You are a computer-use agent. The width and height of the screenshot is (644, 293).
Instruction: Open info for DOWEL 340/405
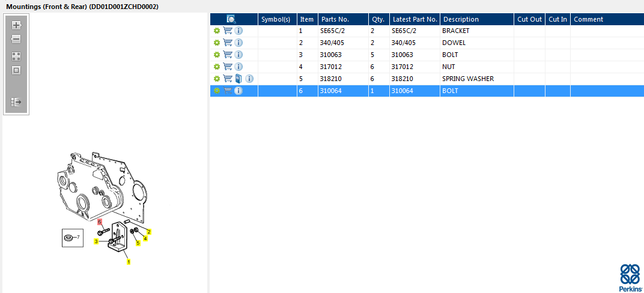tap(238, 43)
